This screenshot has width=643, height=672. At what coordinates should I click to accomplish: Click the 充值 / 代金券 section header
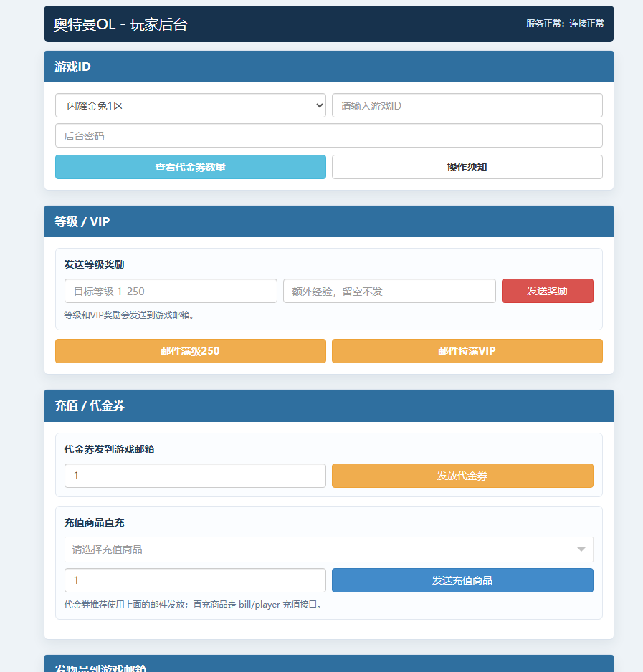(329, 405)
